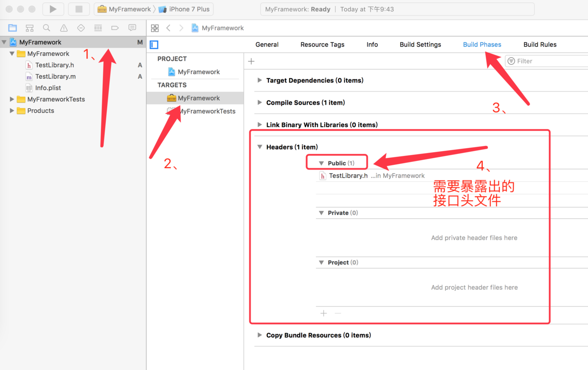The width and height of the screenshot is (588, 370).
Task: Select the MyFramework target
Action: (x=199, y=98)
